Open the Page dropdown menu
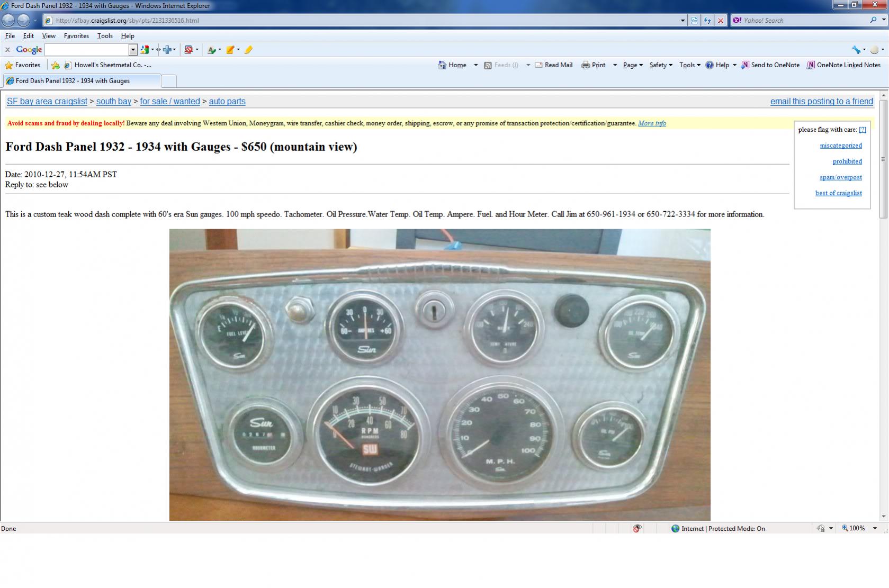 click(x=633, y=65)
